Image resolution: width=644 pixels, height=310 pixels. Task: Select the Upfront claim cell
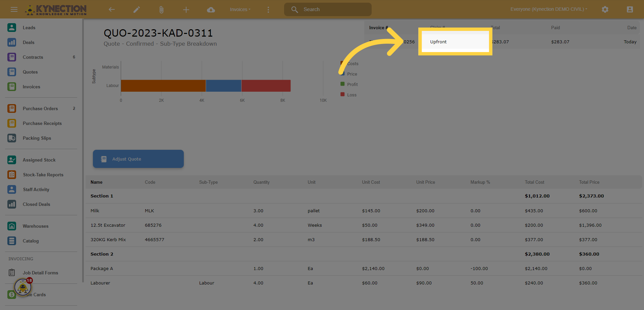tap(455, 42)
